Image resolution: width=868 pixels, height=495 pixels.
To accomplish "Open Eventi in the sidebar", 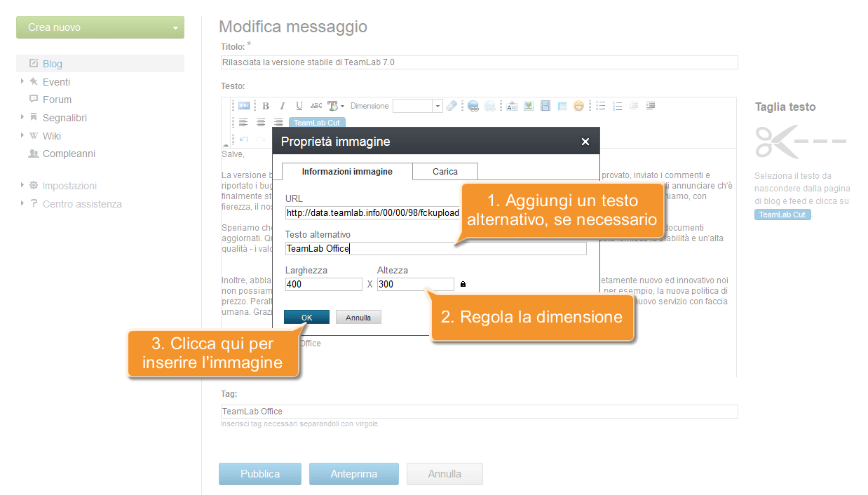I will click(x=56, y=81).
